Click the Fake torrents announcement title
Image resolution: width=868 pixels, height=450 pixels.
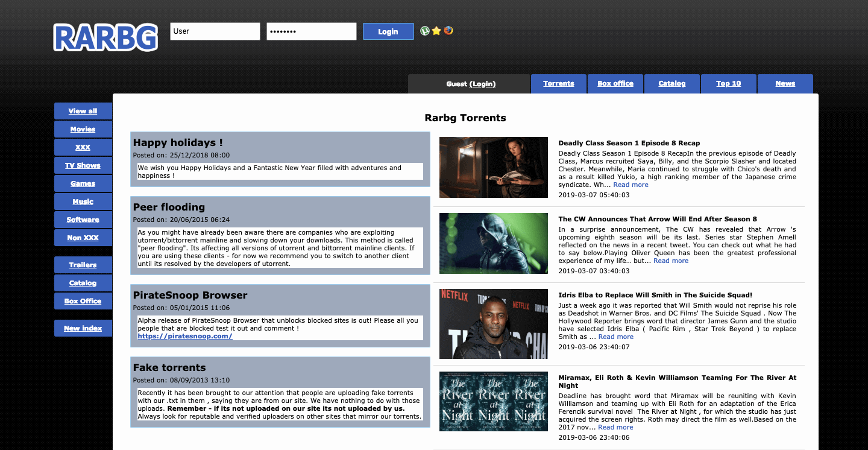[169, 367]
